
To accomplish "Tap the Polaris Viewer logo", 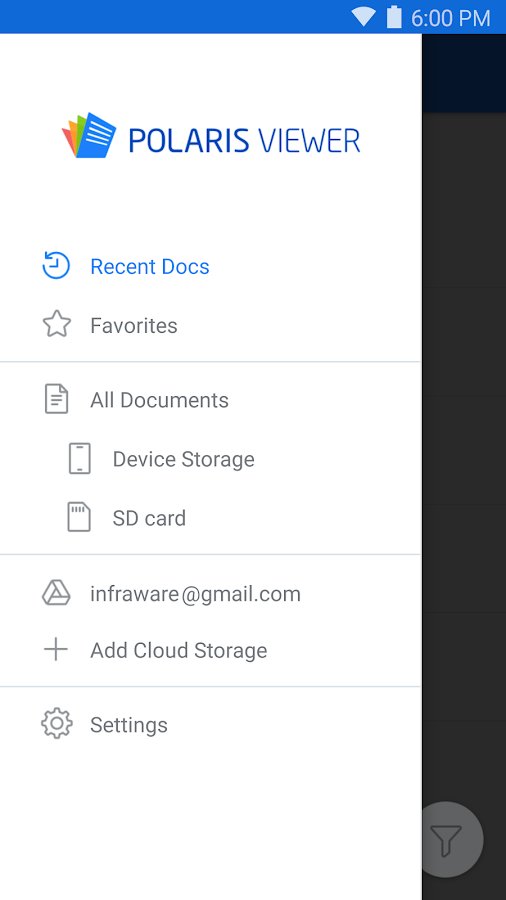I will (x=211, y=136).
